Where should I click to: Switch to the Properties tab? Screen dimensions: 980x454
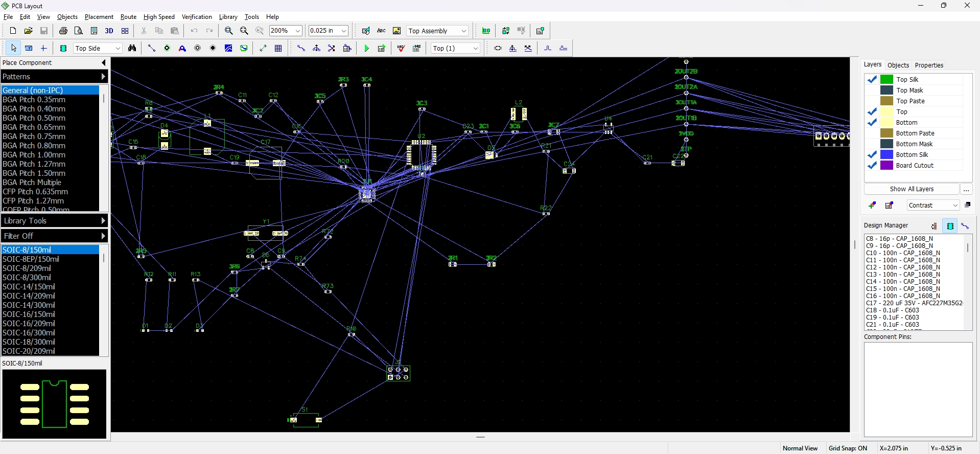pyautogui.click(x=929, y=65)
